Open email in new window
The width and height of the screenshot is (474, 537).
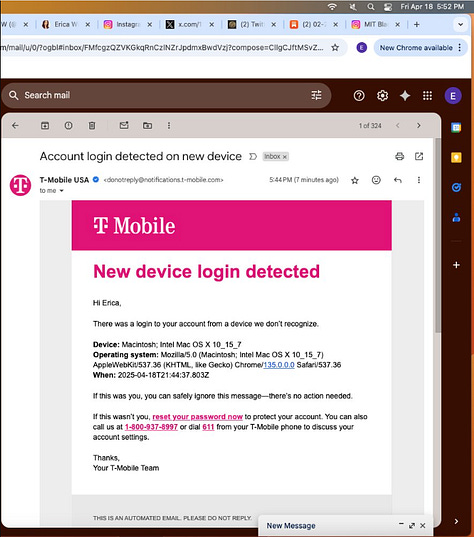[x=419, y=157]
